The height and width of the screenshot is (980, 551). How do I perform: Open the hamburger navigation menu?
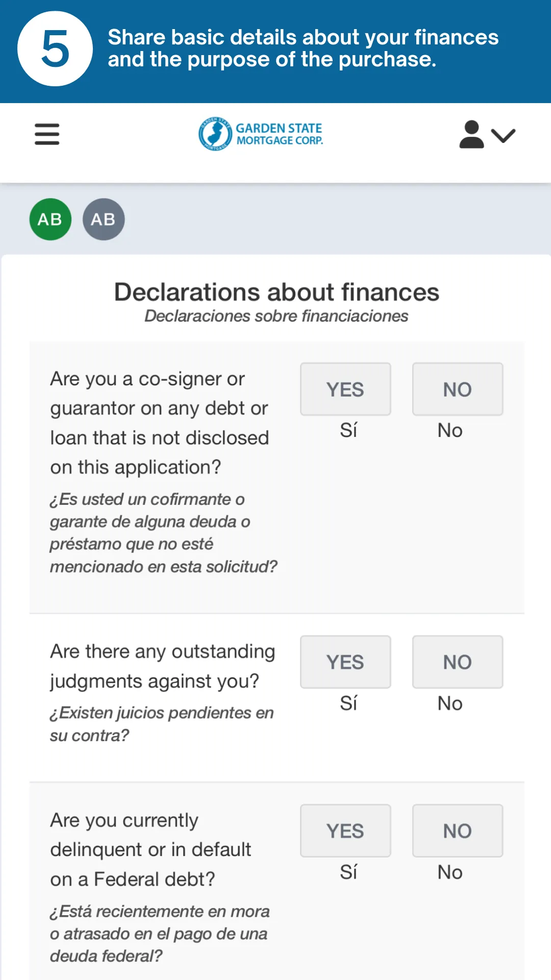[x=47, y=134]
